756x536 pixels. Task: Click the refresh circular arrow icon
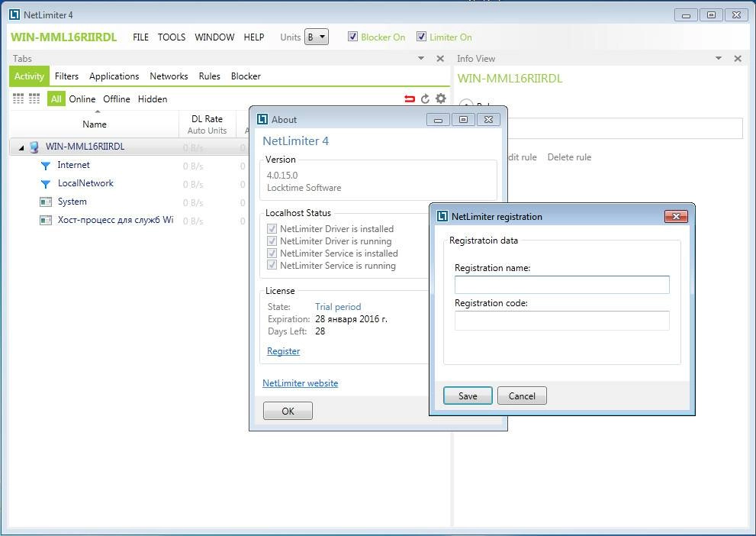point(425,99)
